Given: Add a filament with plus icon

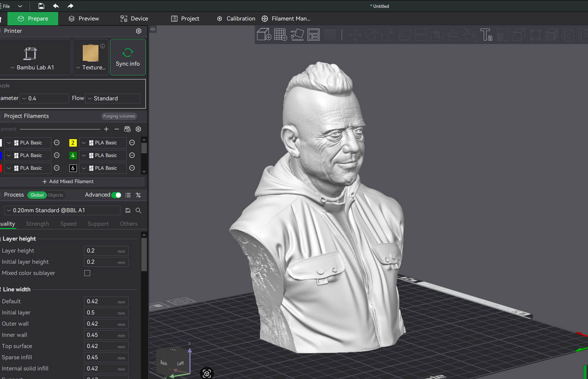Looking at the screenshot, I should [106, 129].
